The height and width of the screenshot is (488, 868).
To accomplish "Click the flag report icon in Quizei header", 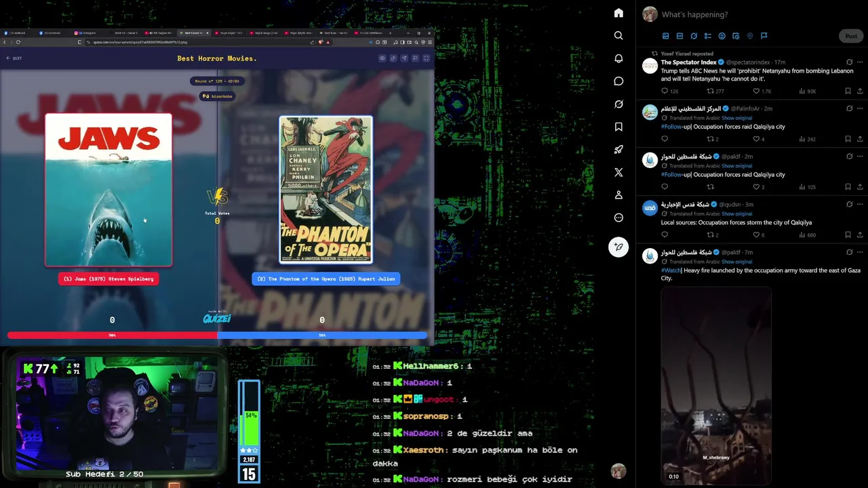I will pyautogui.click(x=415, y=58).
